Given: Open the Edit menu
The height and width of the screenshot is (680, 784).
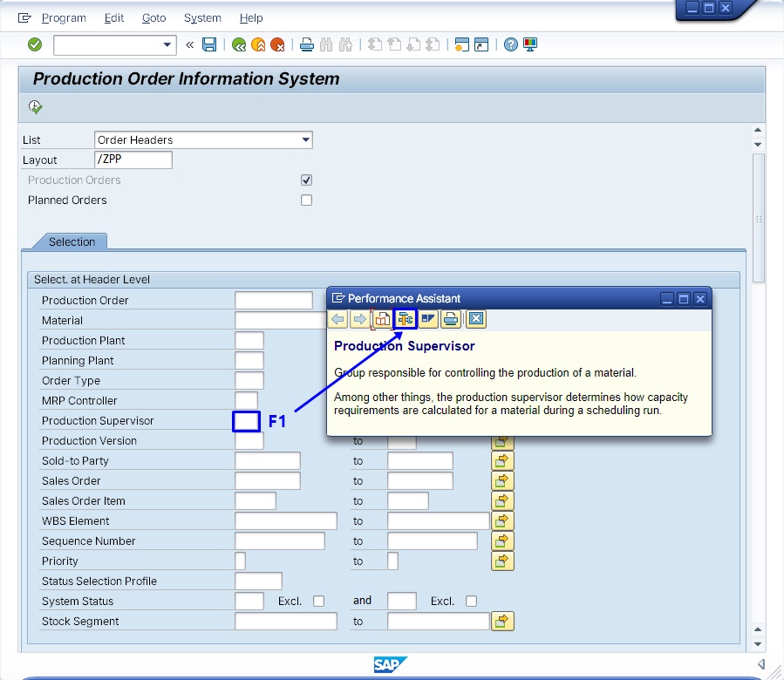Looking at the screenshot, I should 114,18.
